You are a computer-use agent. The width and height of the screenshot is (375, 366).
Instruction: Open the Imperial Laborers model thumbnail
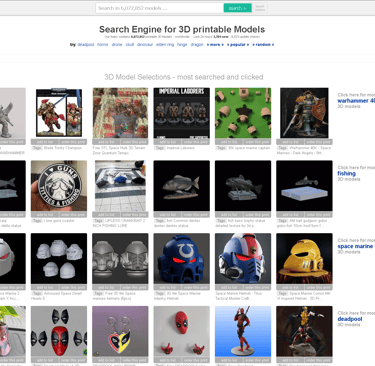click(x=182, y=113)
